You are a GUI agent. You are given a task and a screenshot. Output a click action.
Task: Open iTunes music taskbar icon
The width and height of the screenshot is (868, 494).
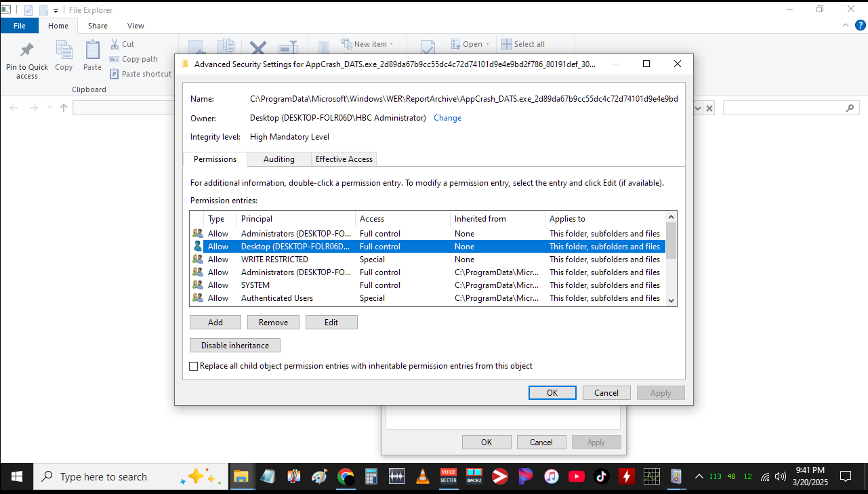pos(552,477)
